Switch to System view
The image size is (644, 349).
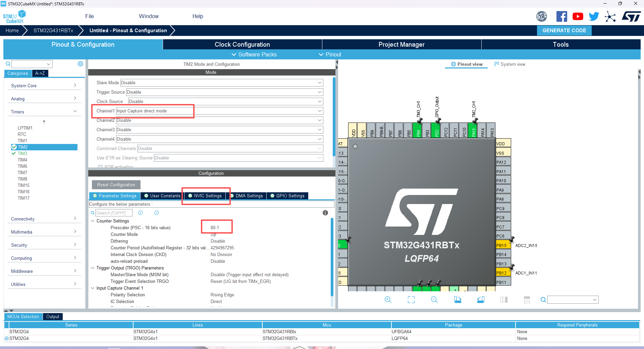click(x=510, y=64)
